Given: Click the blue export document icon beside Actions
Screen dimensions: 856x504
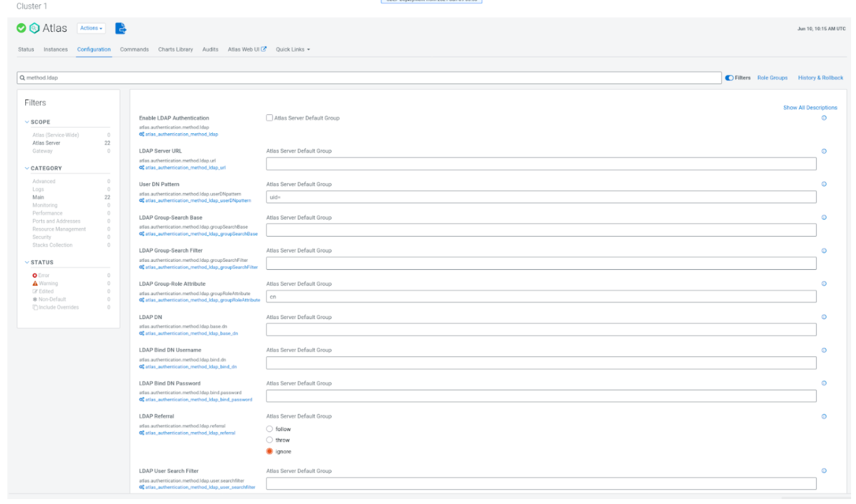Looking at the screenshot, I should (x=121, y=28).
